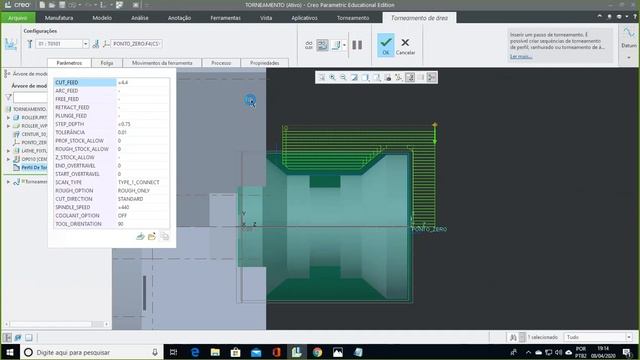The image size is (640, 360).
Task: Click the save icon in quick access toolbar
Action: tap(62, 5)
